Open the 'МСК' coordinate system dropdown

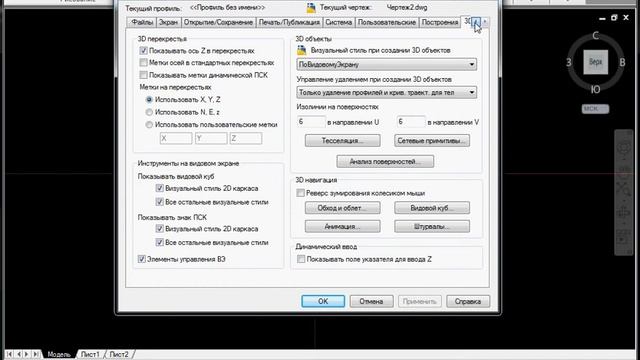pos(596,109)
